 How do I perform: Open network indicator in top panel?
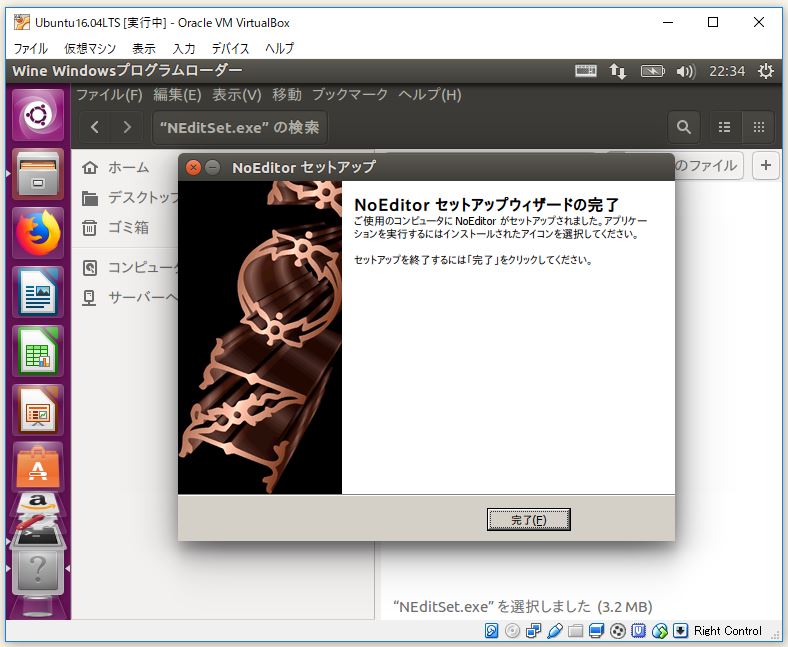618,71
